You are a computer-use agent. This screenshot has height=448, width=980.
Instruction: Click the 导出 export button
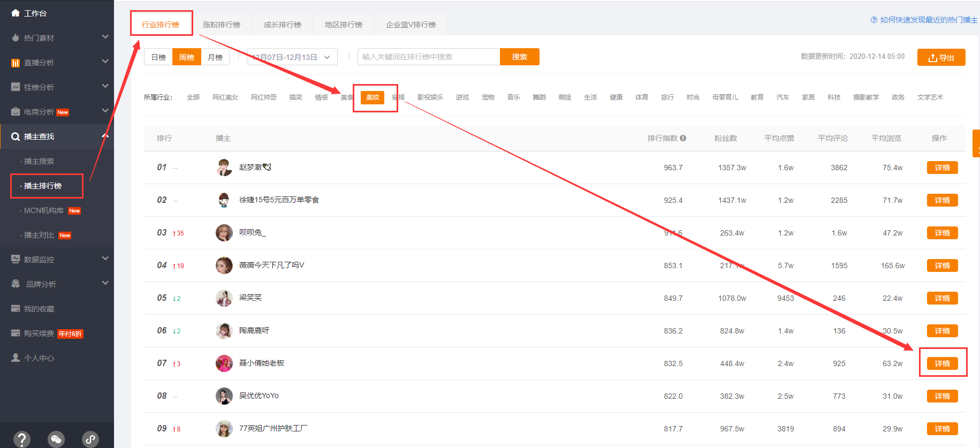tap(941, 57)
